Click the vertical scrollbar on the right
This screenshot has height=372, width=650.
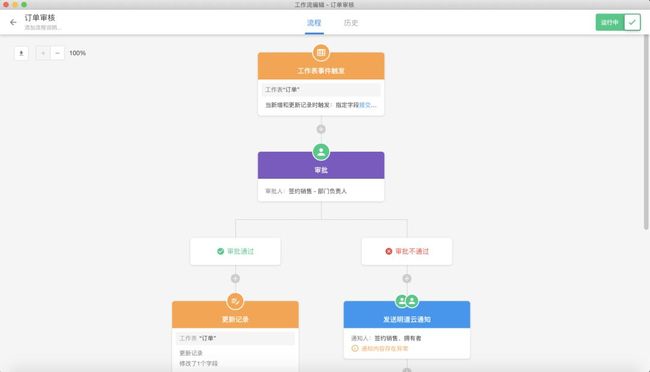[x=646, y=133]
